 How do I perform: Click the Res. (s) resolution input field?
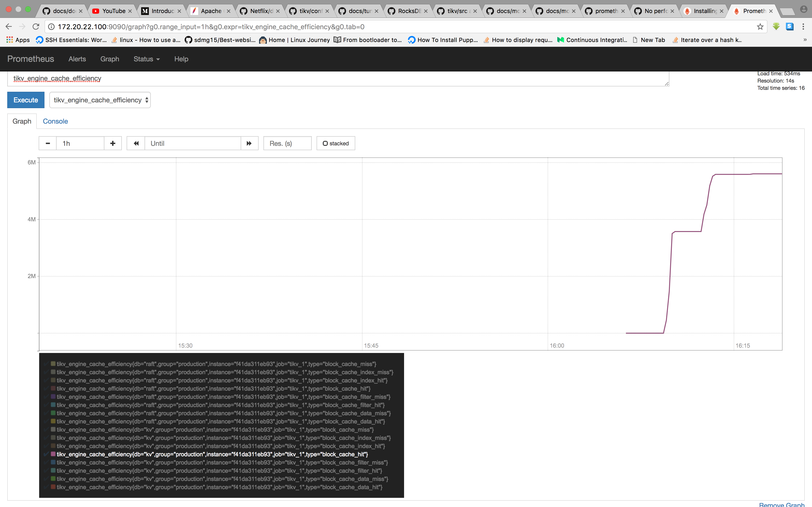click(287, 143)
